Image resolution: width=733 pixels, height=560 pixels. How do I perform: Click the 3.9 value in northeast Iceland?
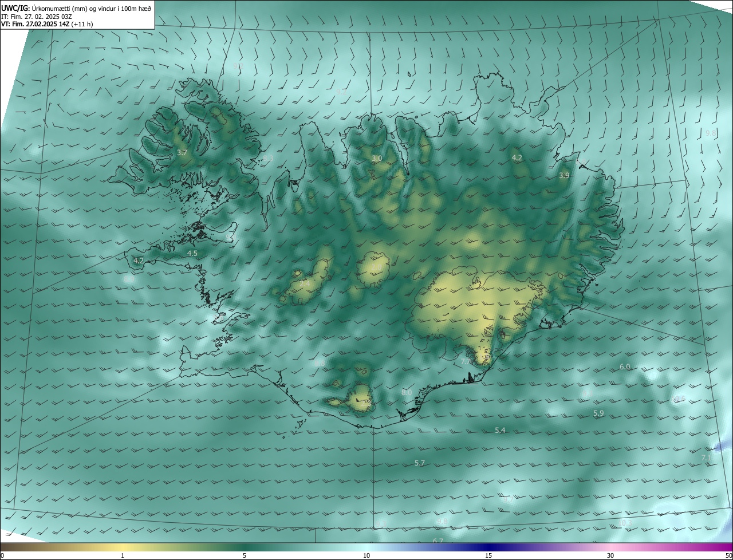(564, 175)
